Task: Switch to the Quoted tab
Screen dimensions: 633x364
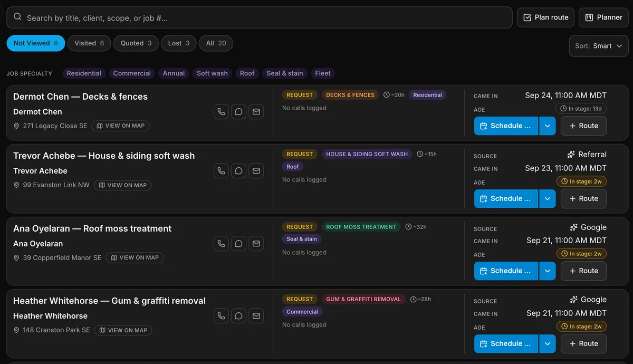Action: click(136, 43)
